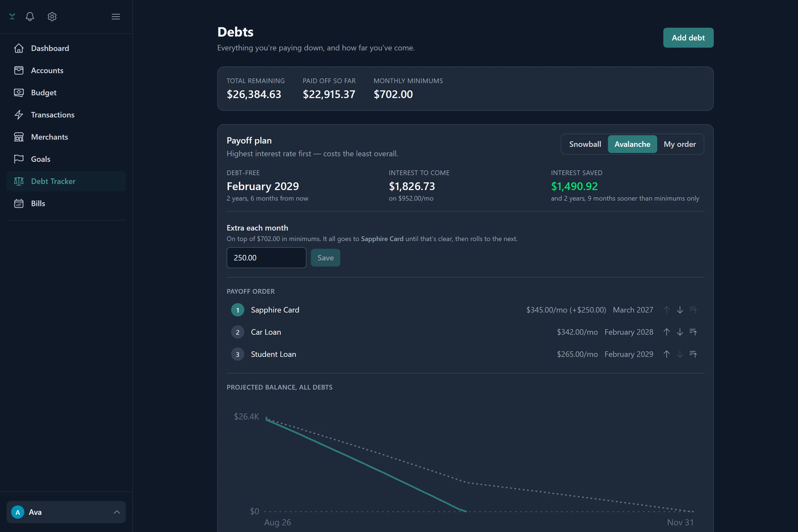
Task: Open settings gear icon
Action: (52, 16)
